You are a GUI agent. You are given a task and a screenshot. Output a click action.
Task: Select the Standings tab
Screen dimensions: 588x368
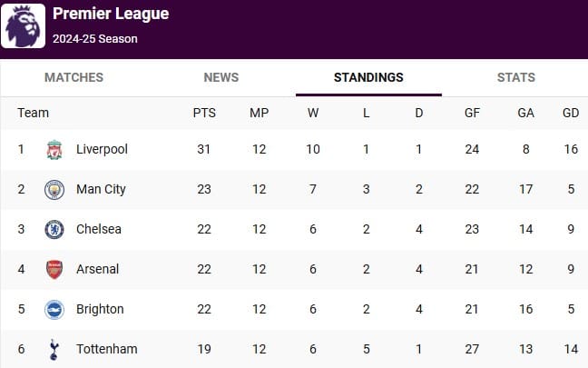coord(368,77)
